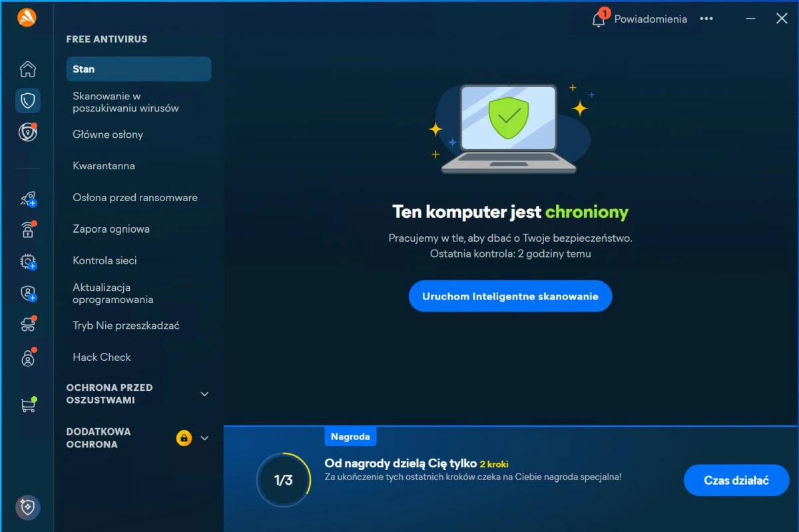
Task: Select the Home icon in the sidebar
Action: tap(27, 69)
